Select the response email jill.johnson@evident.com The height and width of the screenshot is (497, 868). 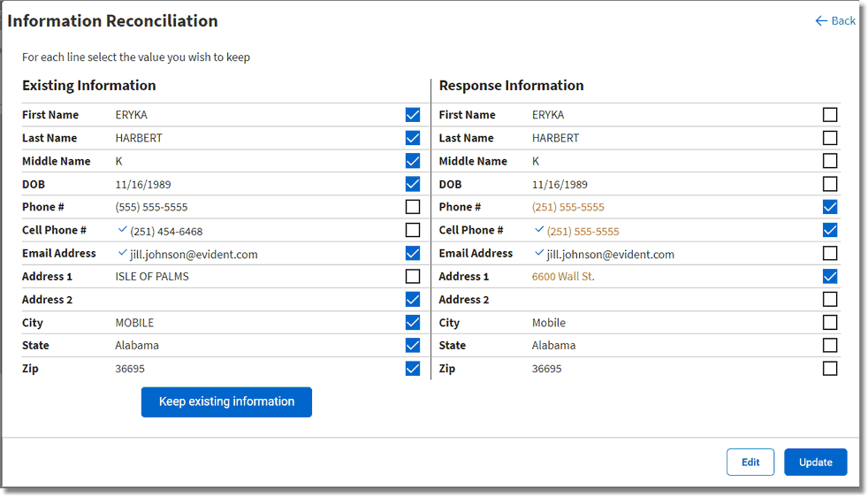[611, 255]
